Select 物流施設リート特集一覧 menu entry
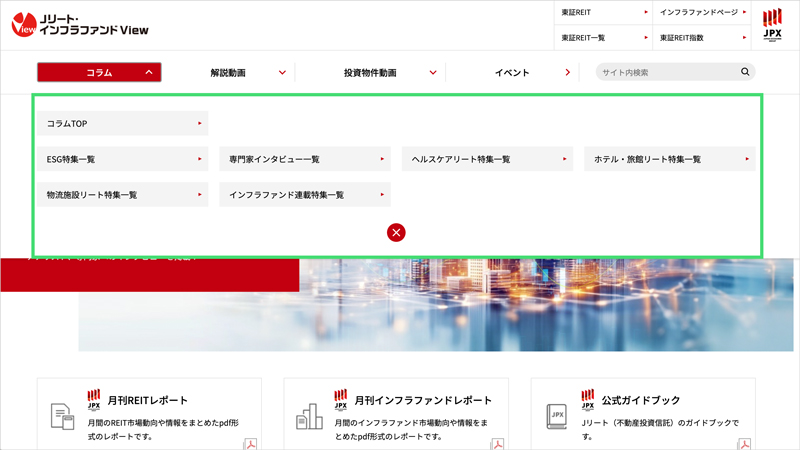 click(122, 195)
